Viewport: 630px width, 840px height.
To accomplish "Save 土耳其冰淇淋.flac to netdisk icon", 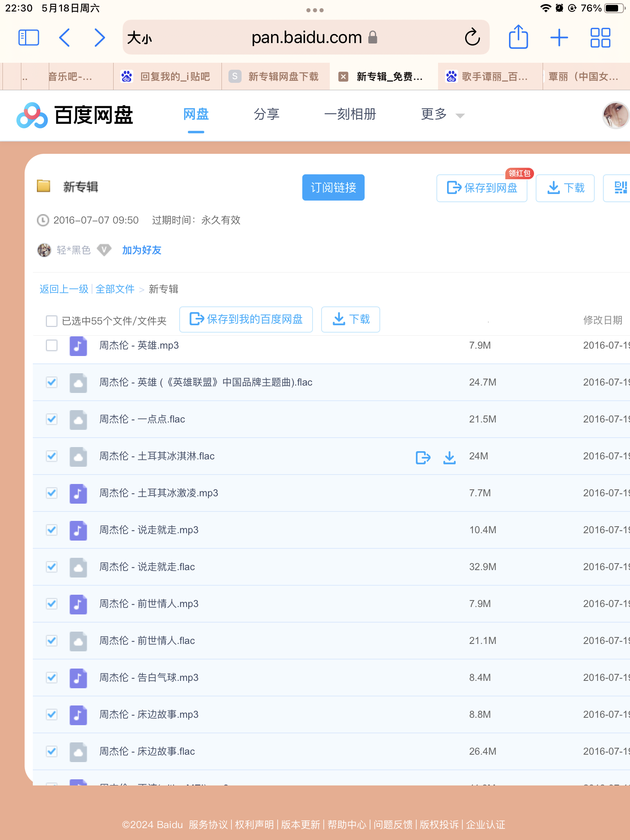I will pyautogui.click(x=423, y=457).
